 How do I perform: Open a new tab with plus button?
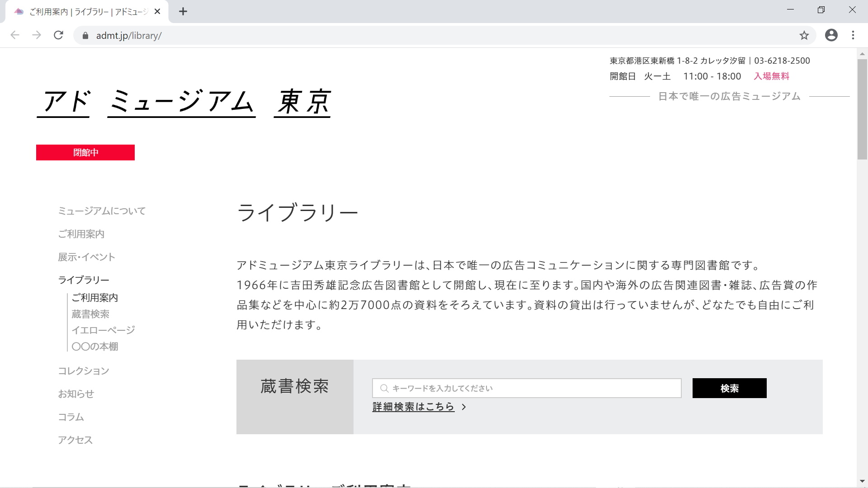click(x=183, y=12)
